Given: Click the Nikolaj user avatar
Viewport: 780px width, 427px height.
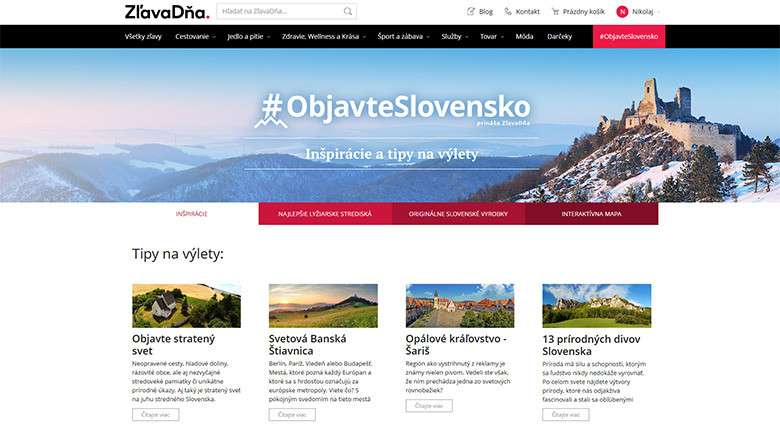Looking at the screenshot, I should (622, 11).
